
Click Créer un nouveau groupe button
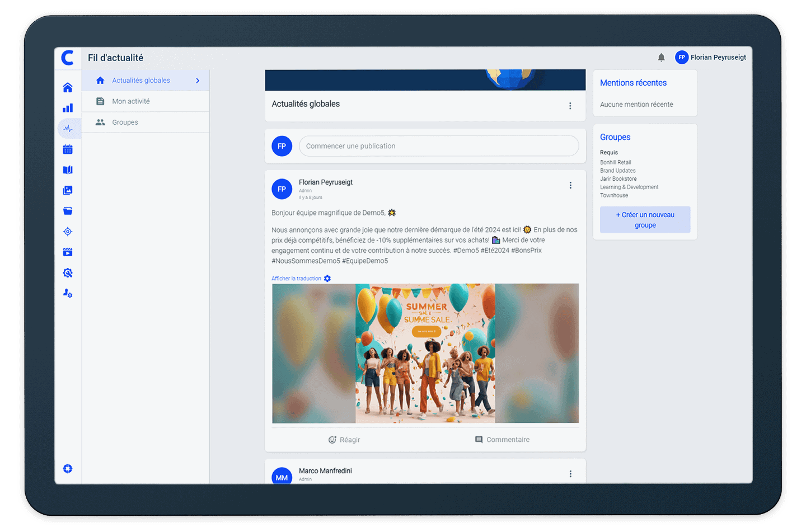(645, 220)
